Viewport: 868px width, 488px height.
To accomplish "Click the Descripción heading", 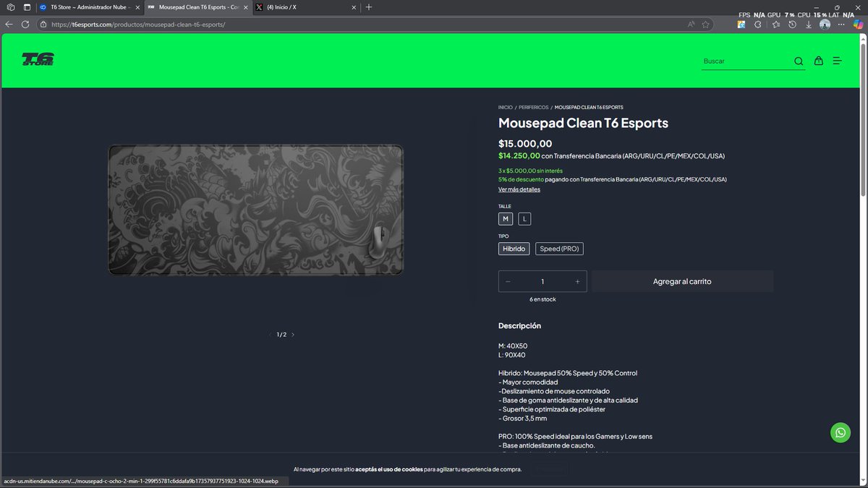I will coord(519,325).
